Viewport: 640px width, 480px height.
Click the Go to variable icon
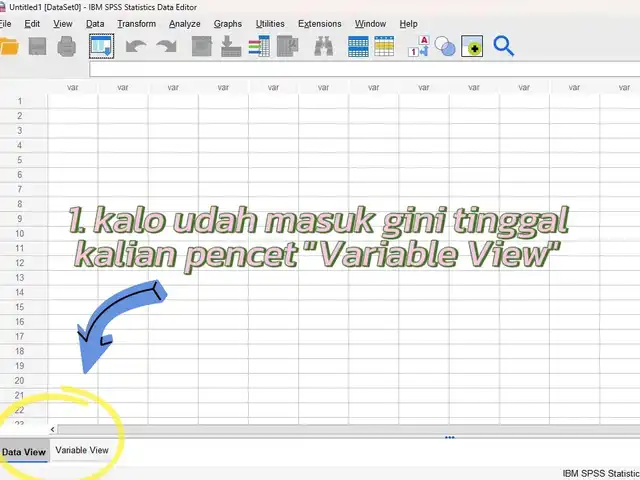[x=231, y=46]
